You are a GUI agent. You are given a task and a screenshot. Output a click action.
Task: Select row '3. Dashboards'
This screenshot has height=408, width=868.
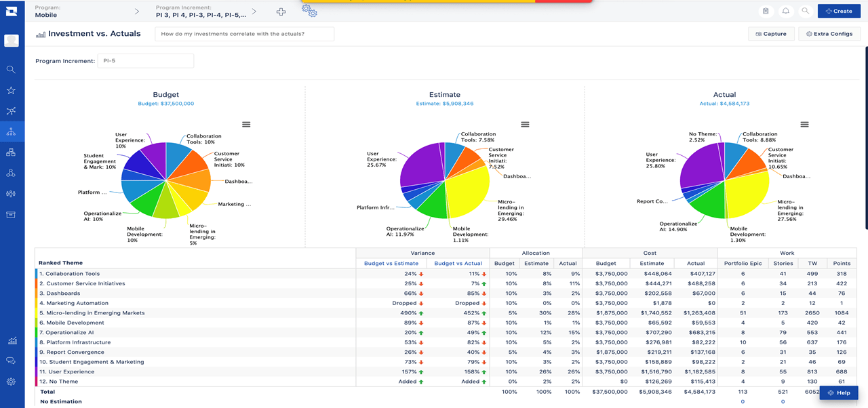[x=446, y=293]
